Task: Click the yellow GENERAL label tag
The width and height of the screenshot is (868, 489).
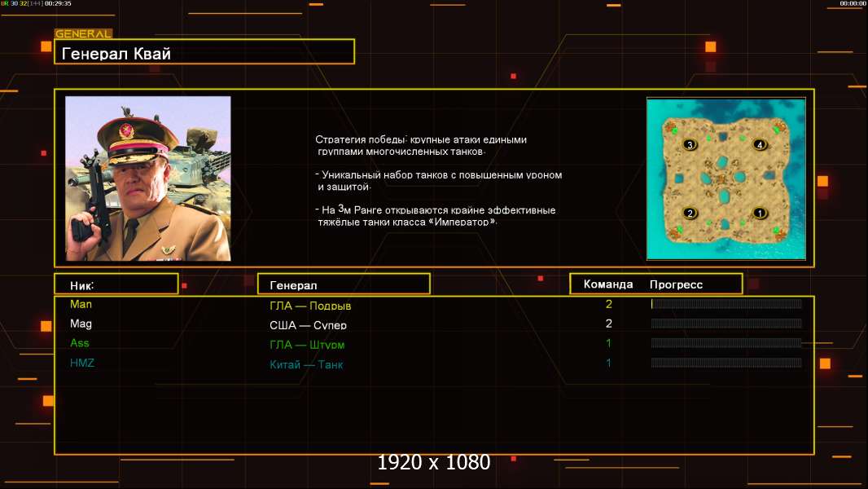Action: tap(82, 34)
